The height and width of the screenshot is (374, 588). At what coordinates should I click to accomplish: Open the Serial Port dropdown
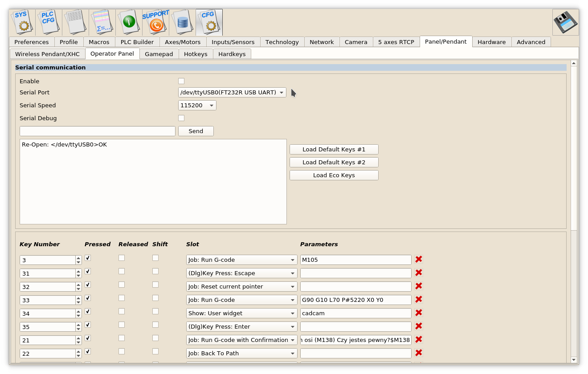pos(232,93)
